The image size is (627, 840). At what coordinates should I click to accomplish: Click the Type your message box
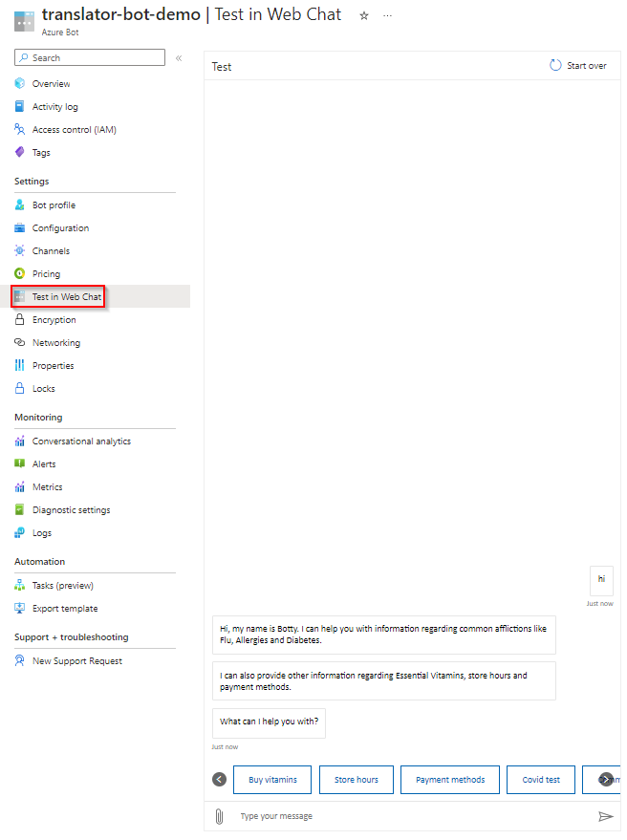(x=413, y=816)
